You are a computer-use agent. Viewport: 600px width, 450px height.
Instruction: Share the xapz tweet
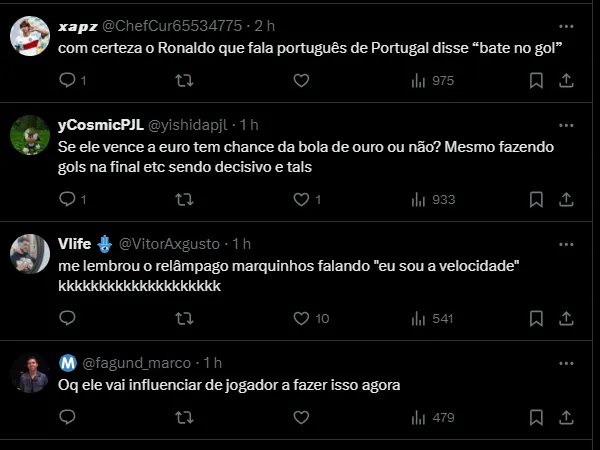(x=565, y=80)
